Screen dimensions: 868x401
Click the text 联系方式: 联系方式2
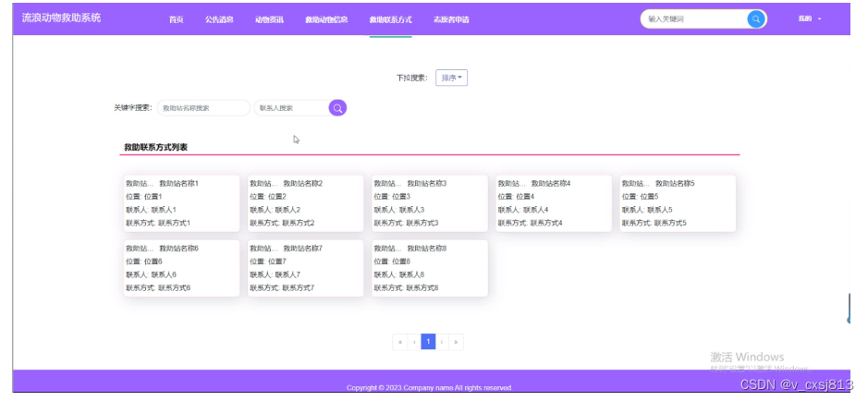[282, 223]
